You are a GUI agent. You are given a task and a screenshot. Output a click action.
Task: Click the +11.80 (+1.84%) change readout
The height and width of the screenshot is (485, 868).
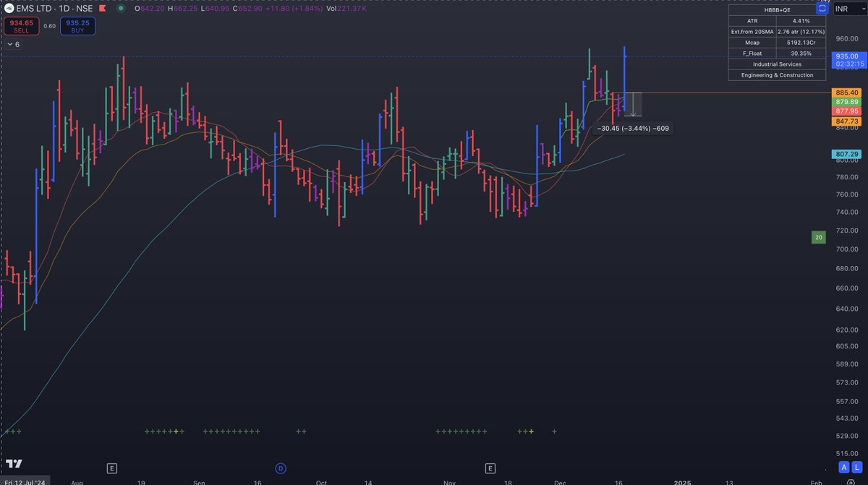click(294, 8)
